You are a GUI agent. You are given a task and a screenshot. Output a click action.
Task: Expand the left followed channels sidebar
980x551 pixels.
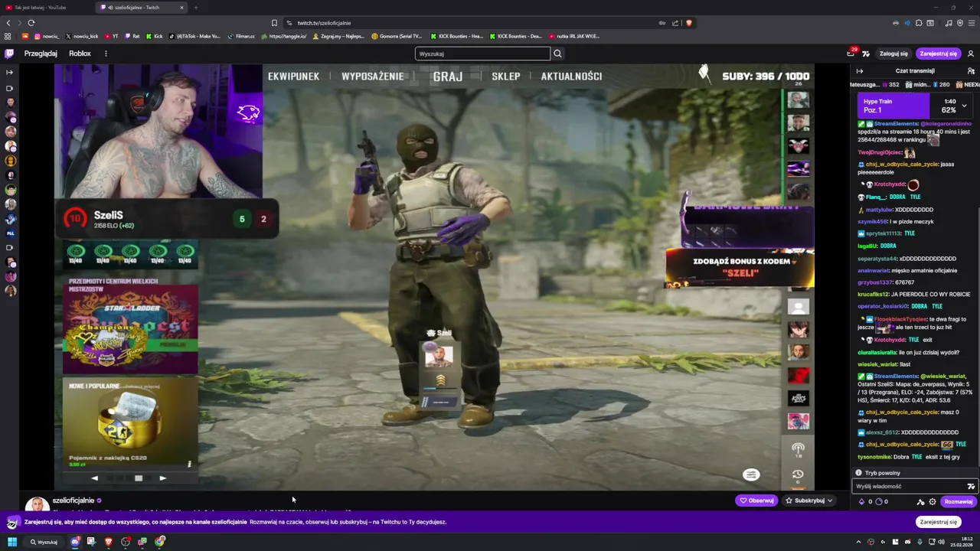click(x=9, y=72)
